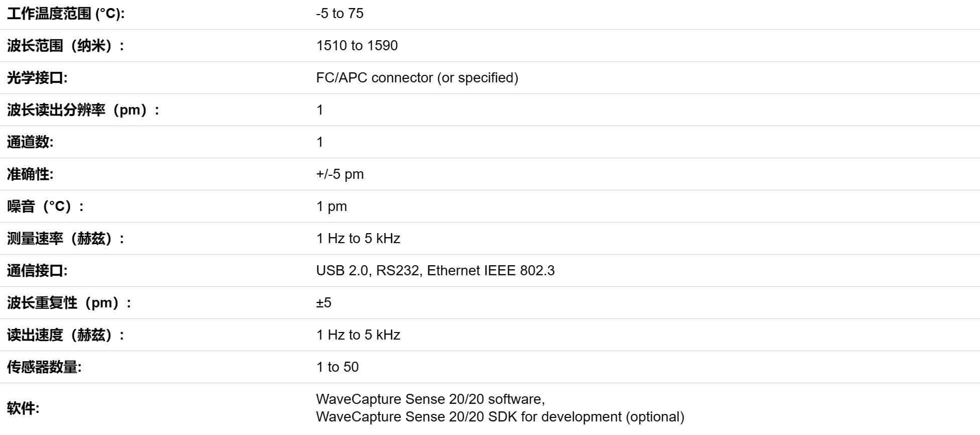980x435 pixels.
Task: Click the 光学接口 label
Action: coord(37,78)
